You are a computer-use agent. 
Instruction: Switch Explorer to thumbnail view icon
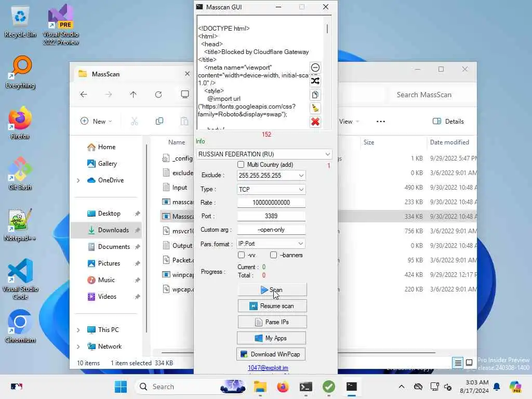click(469, 363)
